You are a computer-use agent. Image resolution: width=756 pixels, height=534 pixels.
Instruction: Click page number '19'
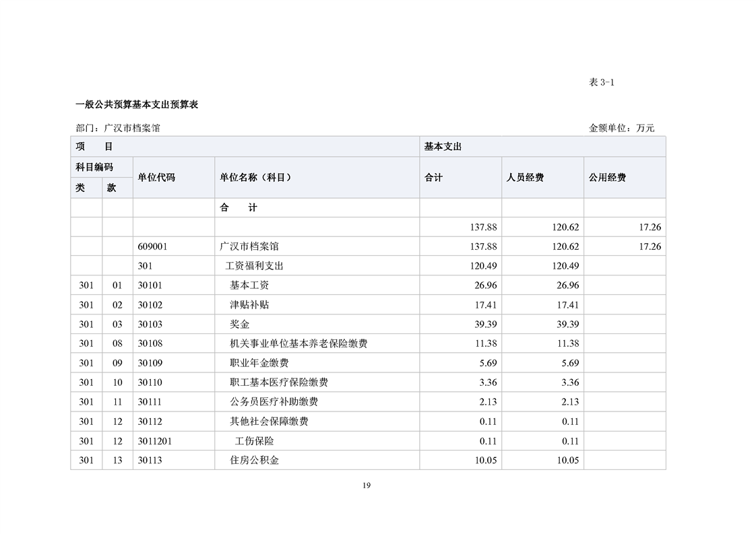click(x=367, y=486)
